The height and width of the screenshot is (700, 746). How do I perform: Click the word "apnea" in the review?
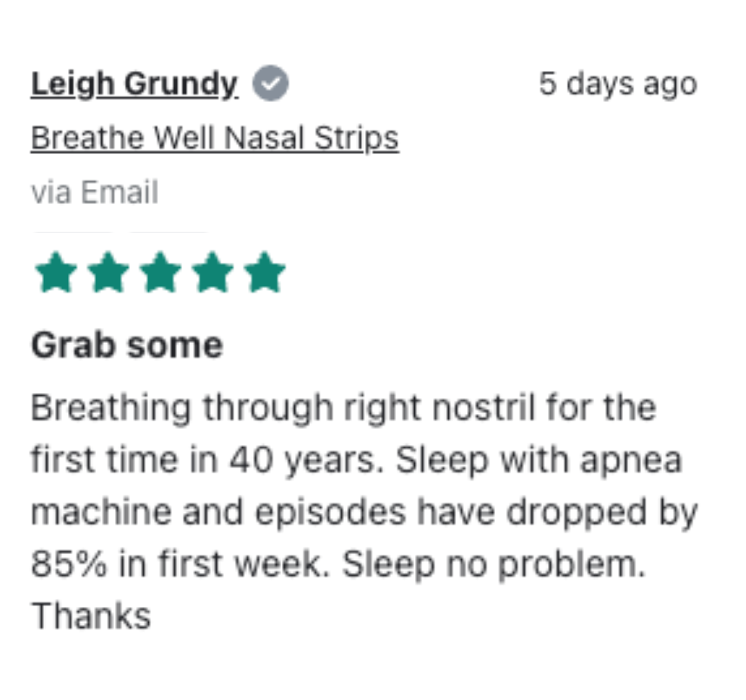[x=631, y=460]
